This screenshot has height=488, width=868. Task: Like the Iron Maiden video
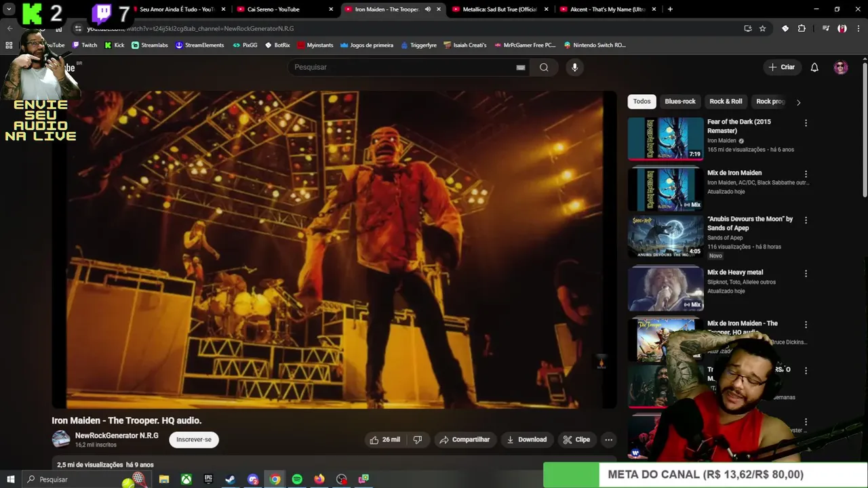tap(385, 439)
